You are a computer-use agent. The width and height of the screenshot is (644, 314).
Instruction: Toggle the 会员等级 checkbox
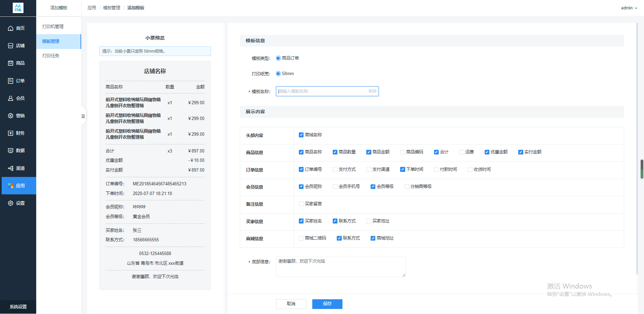coord(373,187)
